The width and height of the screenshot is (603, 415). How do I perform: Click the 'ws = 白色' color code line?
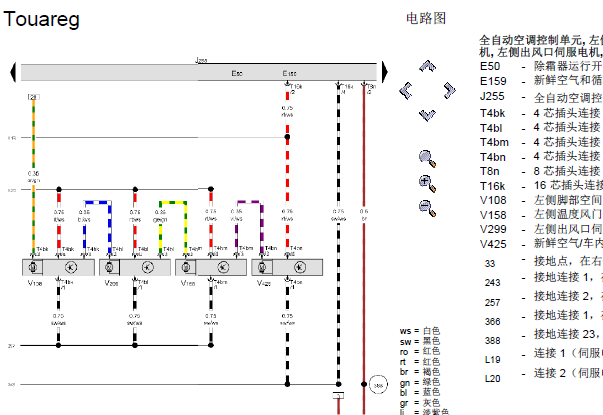(420, 331)
